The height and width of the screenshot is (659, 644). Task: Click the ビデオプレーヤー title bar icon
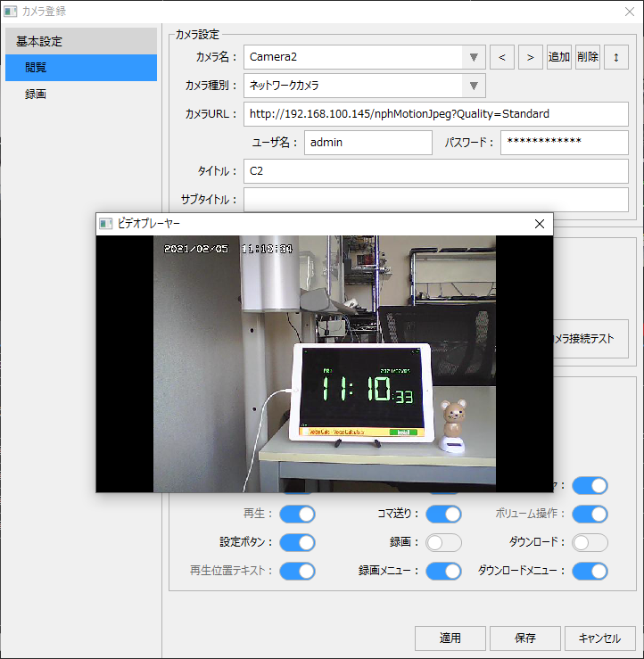pos(105,224)
